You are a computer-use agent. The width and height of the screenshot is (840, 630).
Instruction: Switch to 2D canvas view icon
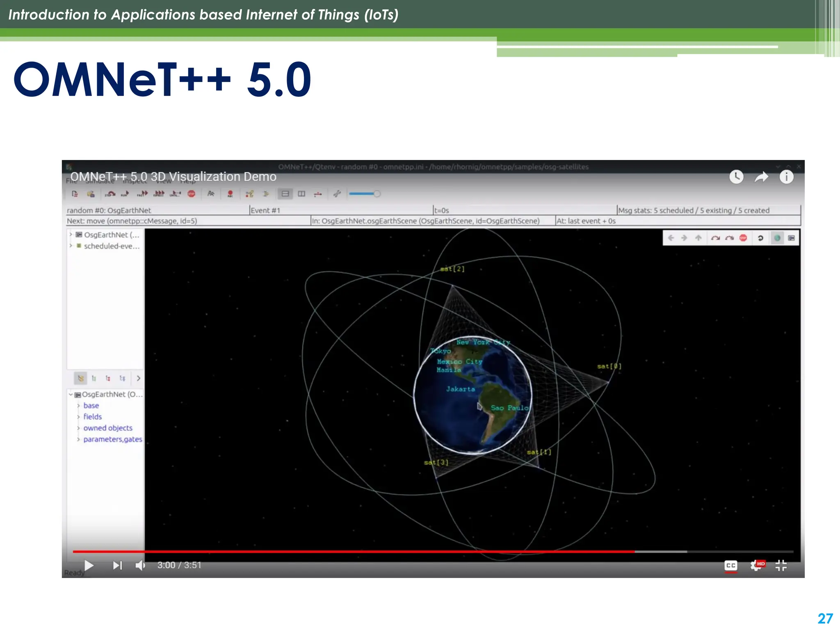click(791, 238)
